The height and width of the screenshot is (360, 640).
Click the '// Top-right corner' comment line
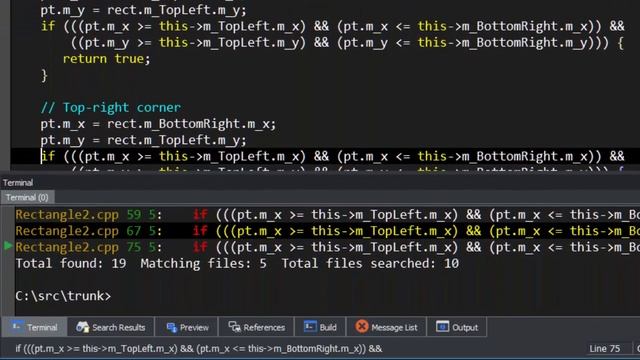111,107
